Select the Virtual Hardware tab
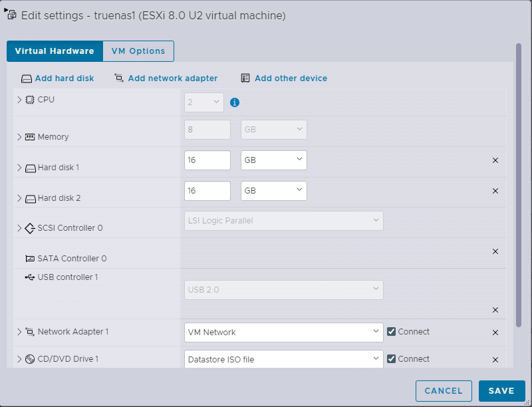Image resolution: width=532 pixels, height=407 pixels. point(55,51)
